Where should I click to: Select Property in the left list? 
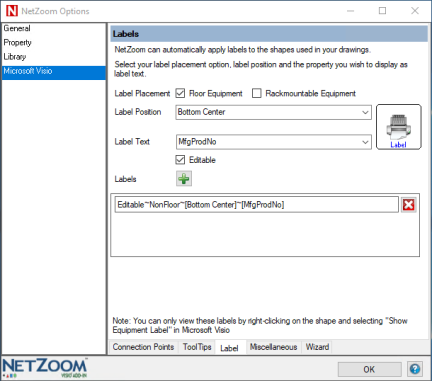tap(54, 43)
